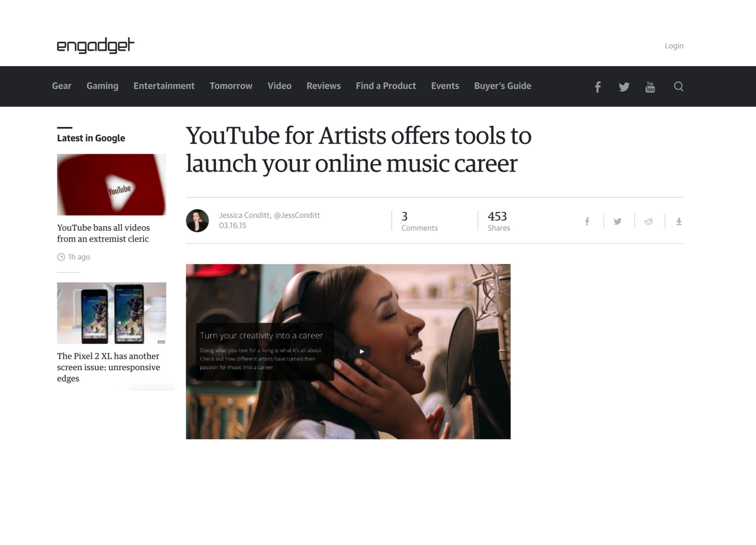Open Engadget's YouTube channel icon
The height and width of the screenshot is (545, 756).
[650, 87]
